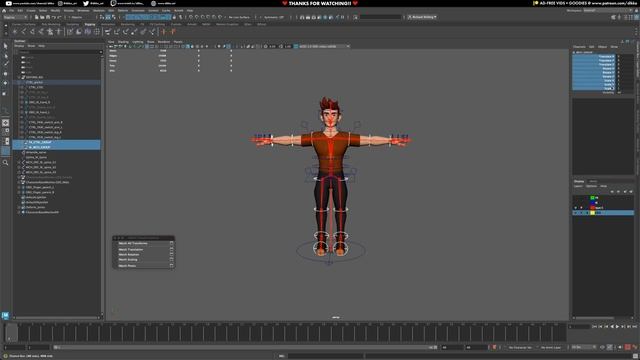Click the Save Scene icon
This screenshot has width=640, height=360.
(x=48, y=17)
